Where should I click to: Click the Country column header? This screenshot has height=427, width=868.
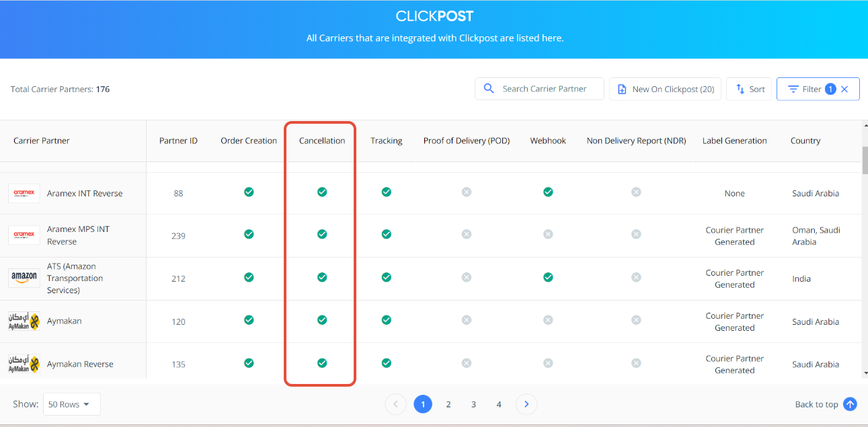click(805, 141)
